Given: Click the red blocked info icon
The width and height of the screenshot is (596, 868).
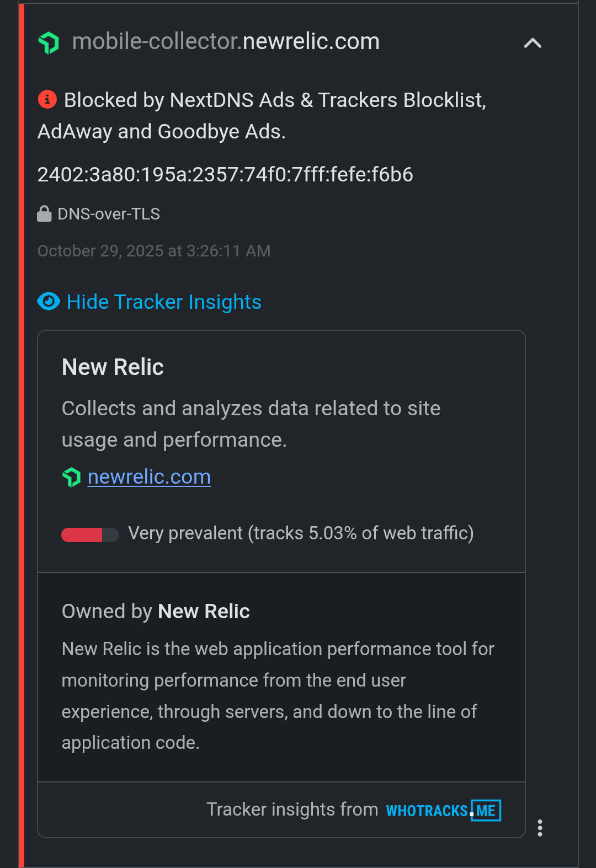Looking at the screenshot, I should tap(47, 100).
